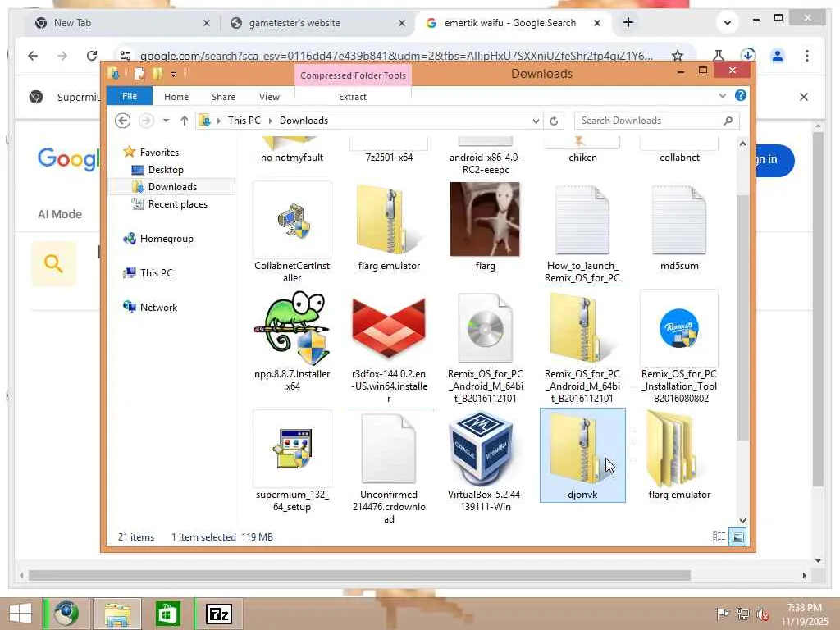Select npp.8.8.7.Installer.x64 Notepad++ installer
This screenshot has height=630, width=840.
(x=292, y=328)
